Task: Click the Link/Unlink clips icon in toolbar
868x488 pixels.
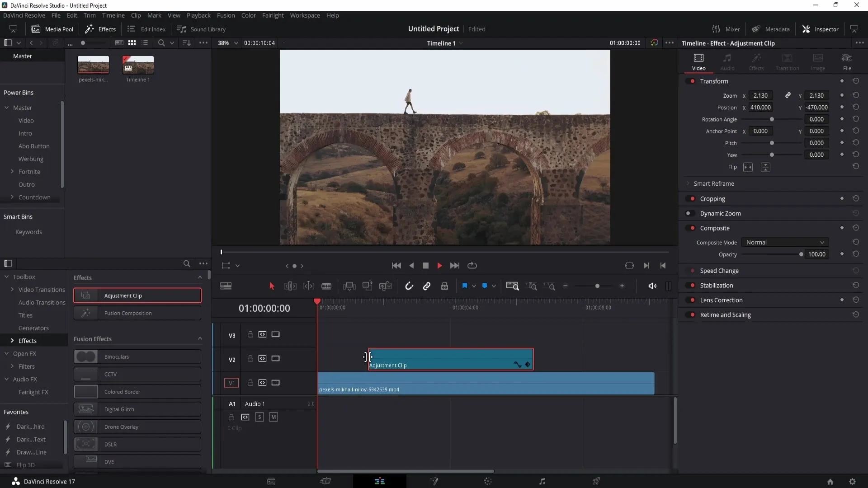Action: [x=427, y=286]
